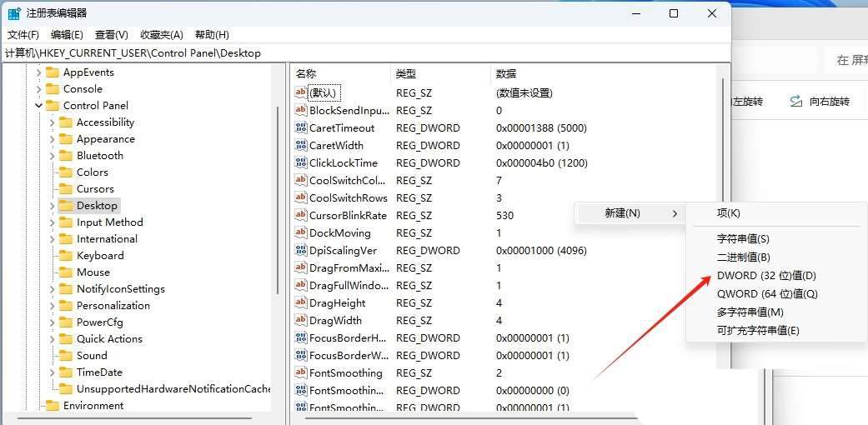Image resolution: width=868 pixels, height=425 pixels.
Task: Click the CaretTimeout DWORD value icon
Action: pyautogui.click(x=300, y=127)
